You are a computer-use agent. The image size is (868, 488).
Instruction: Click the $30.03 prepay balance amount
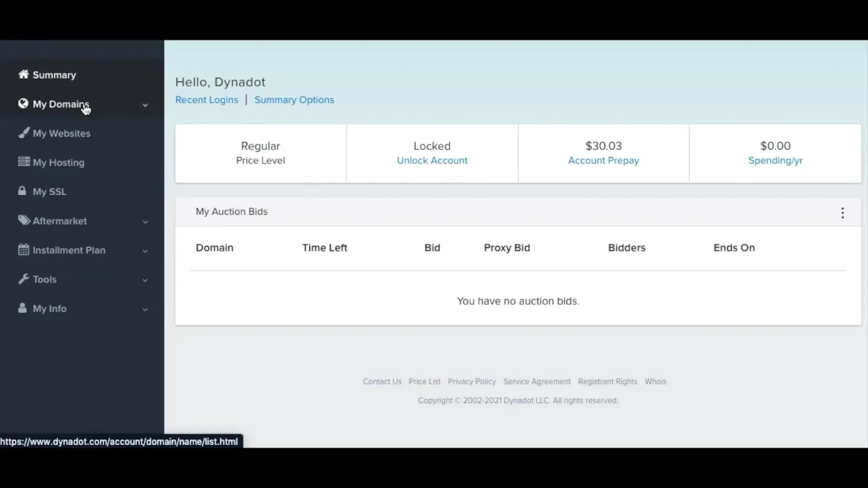(x=603, y=146)
